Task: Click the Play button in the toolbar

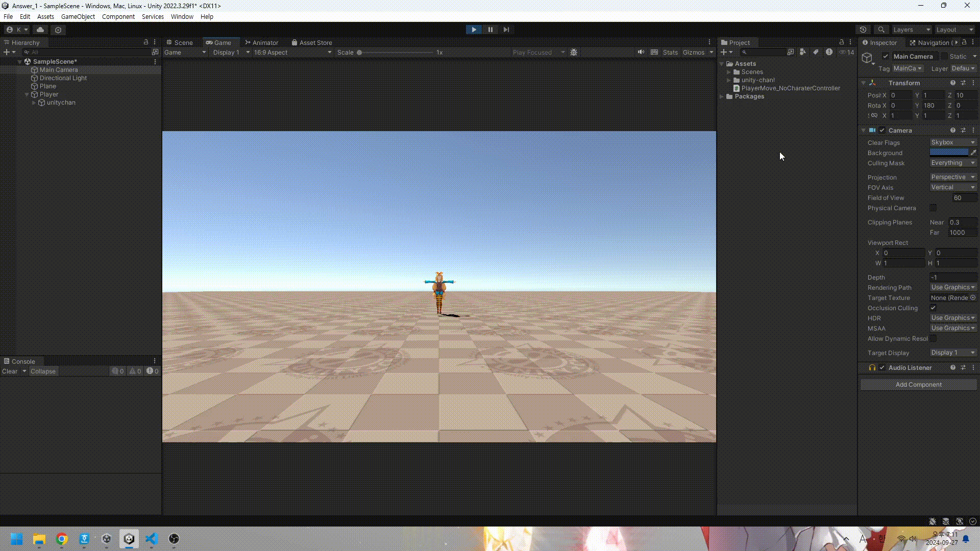Action: [x=474, y=30]
